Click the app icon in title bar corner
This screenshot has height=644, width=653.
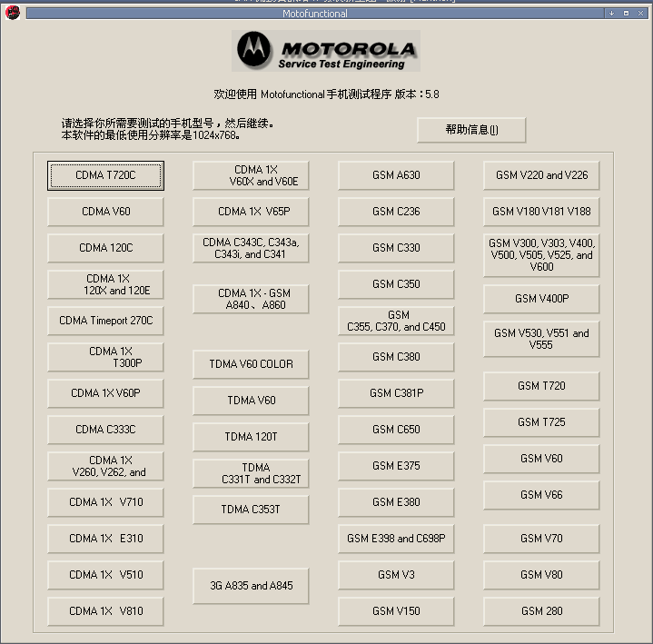[13, 13]
